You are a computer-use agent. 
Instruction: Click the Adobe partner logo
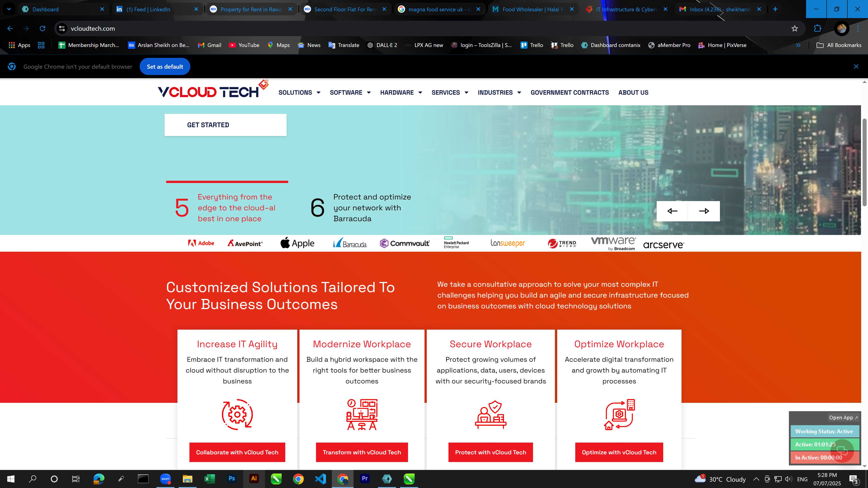coord(201,243)
